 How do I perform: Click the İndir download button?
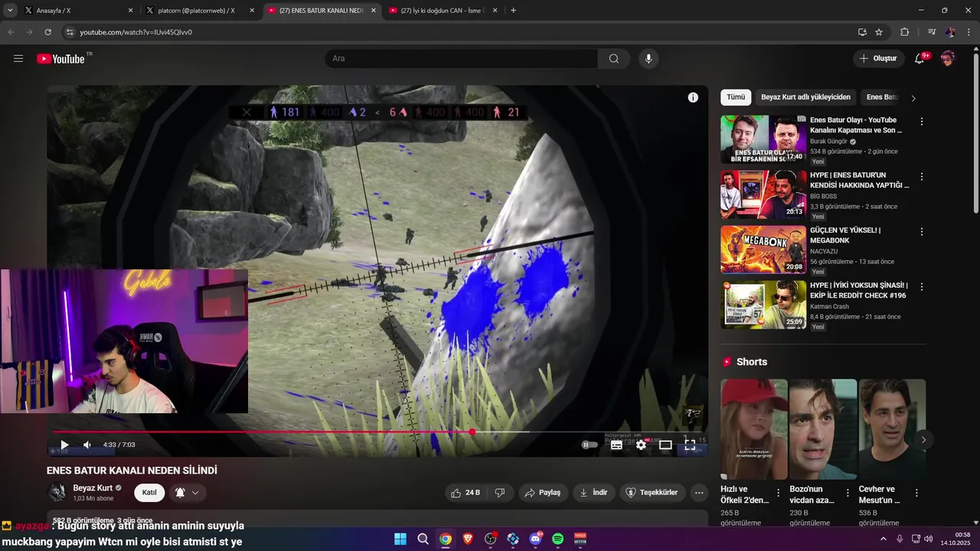point(593,492)
